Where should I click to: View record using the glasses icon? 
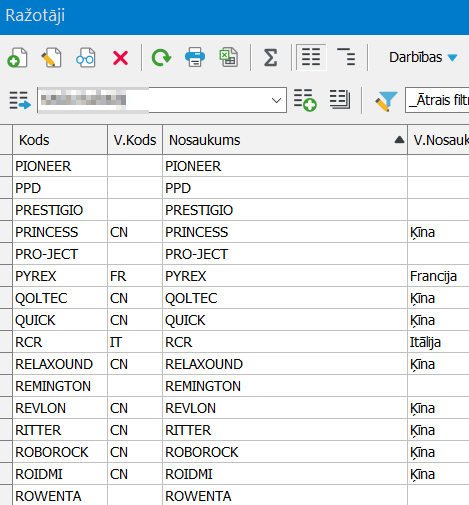[85, 58]
